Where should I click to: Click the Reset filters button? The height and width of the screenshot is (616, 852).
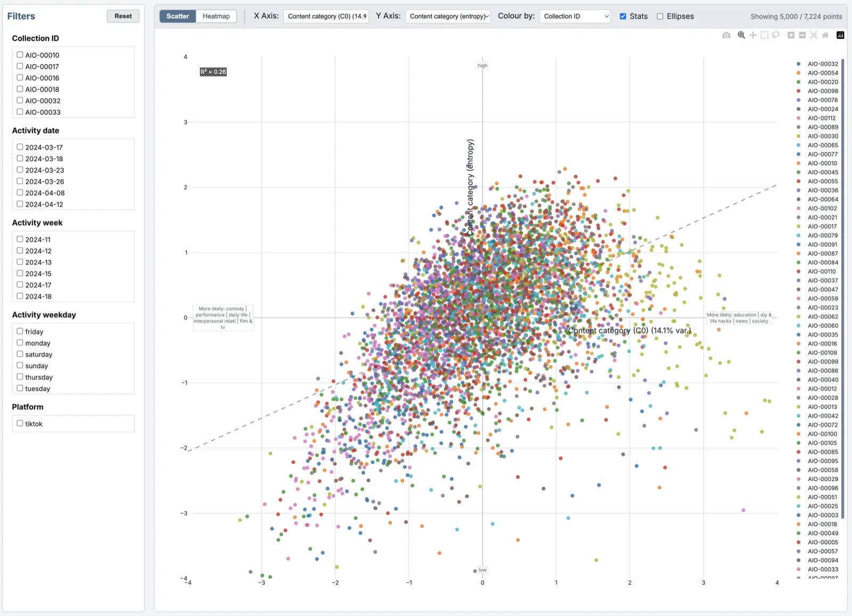(123, 16)
